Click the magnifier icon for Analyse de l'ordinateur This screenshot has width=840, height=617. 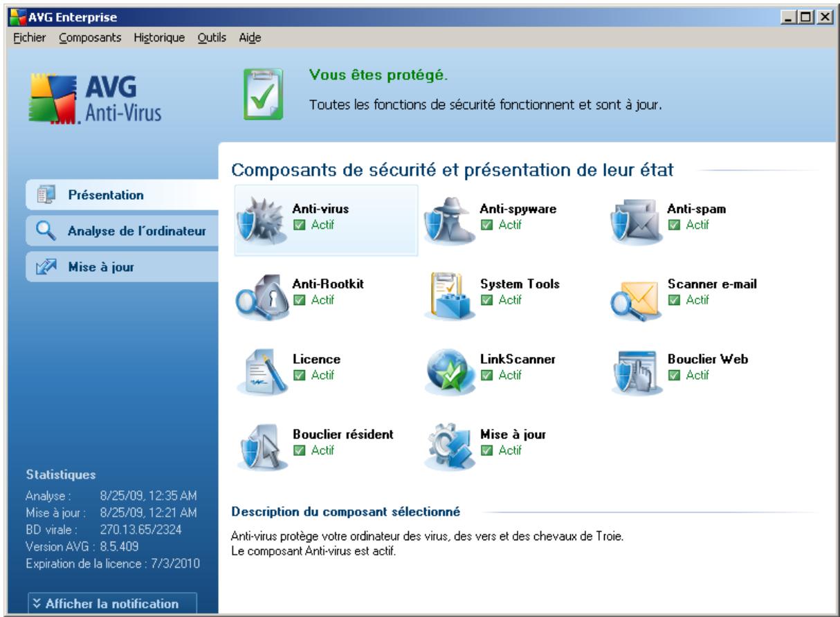(x=46, y=231)
